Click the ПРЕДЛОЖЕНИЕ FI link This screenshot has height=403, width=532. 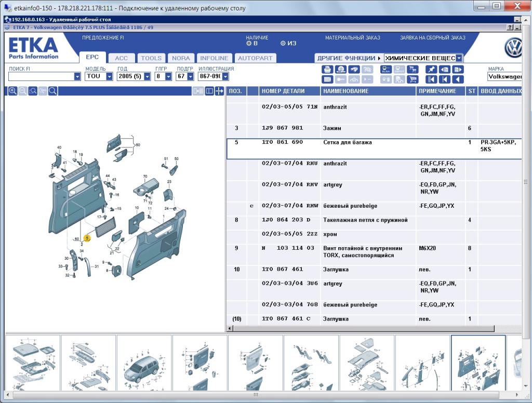point(103,38)
